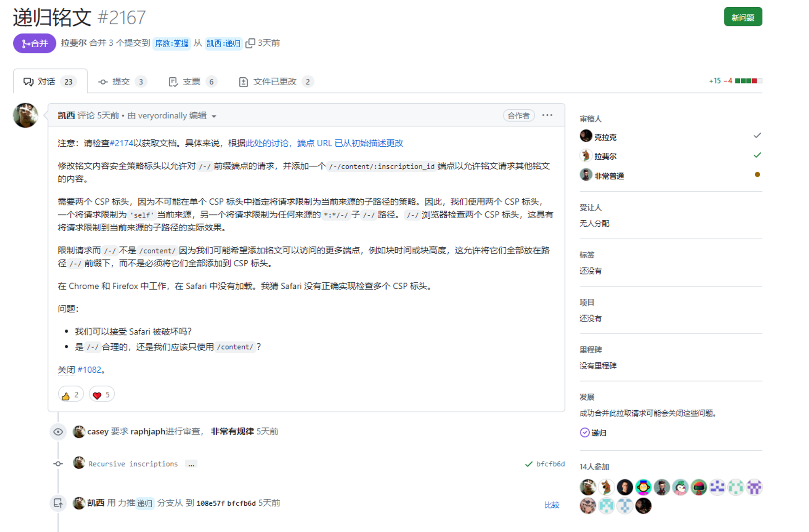Open the edit history dropdown next to veryordinally
The image size is (809, 532).
tap(215, 116)
